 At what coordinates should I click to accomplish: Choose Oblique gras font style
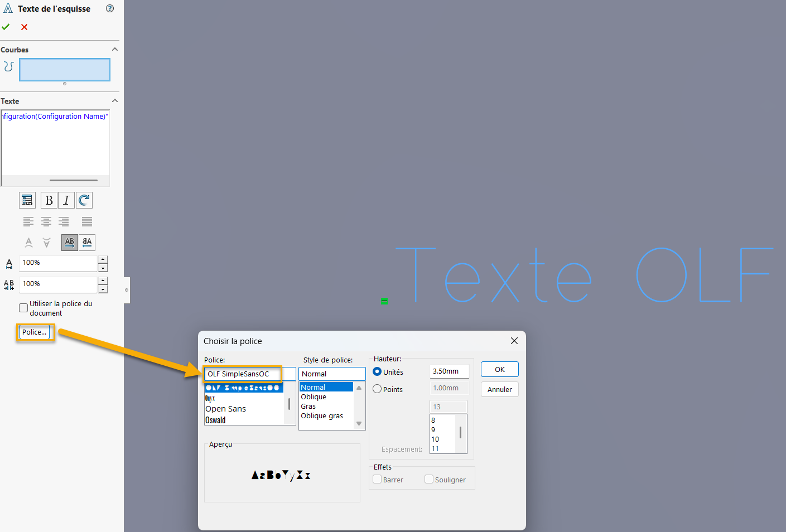click(322, 416)
